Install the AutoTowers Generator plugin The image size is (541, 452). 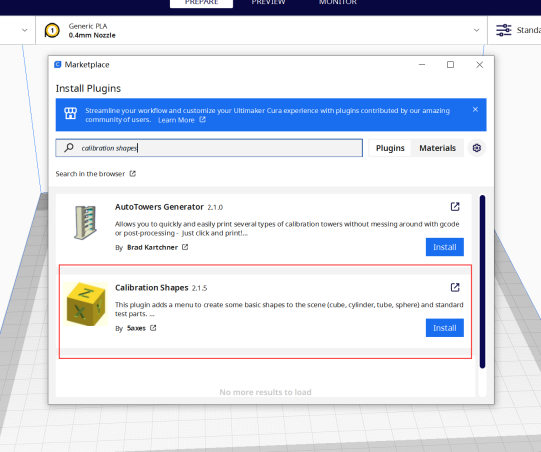[x=444, y=247]
